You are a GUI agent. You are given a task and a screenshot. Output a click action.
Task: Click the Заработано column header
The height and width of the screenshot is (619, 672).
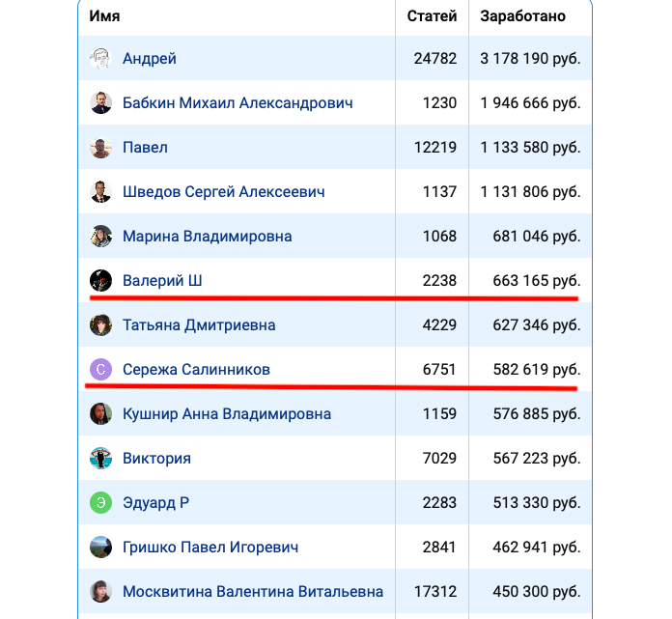tap(523, 16)
